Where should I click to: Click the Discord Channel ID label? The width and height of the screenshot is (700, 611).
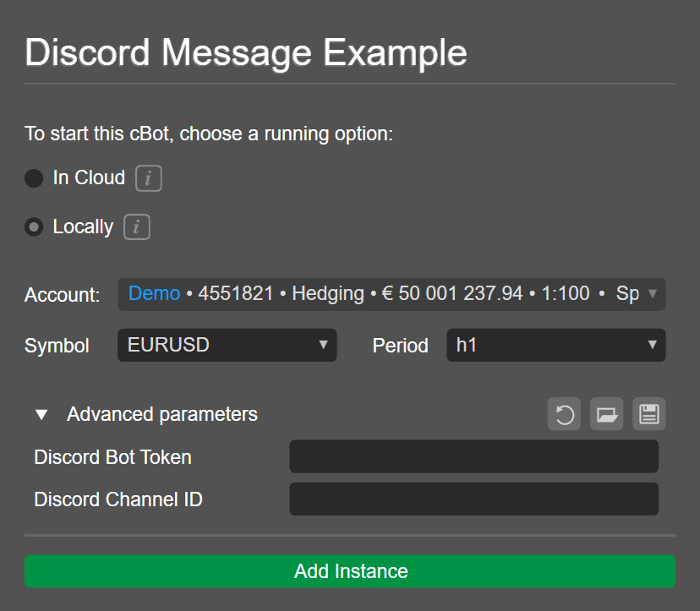coord(118,499)
